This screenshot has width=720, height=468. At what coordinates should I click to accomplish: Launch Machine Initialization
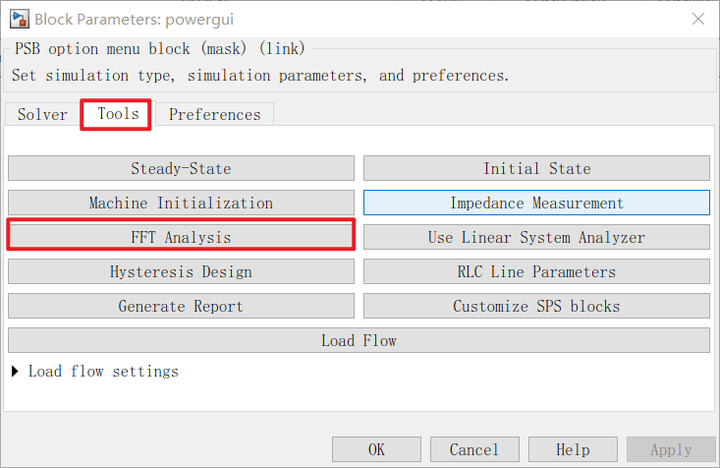[x=181, y=203]
